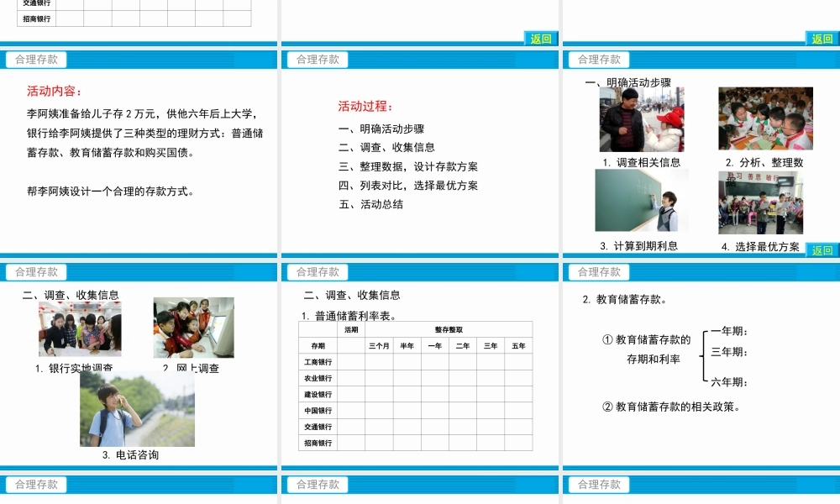Click the red 活动过程： heading
The image size is (840, 504).
366,106
